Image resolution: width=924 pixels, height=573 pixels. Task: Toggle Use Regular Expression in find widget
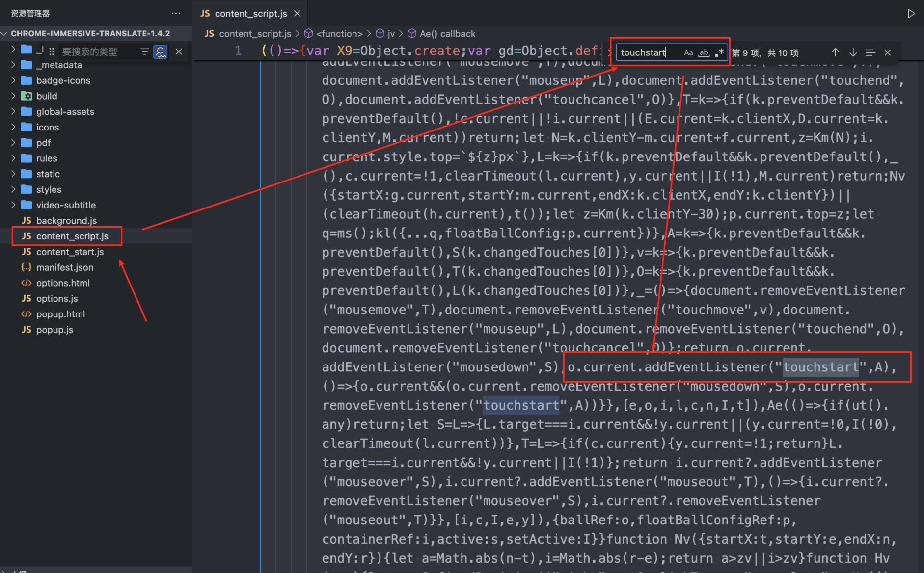[x=720, y=52]
